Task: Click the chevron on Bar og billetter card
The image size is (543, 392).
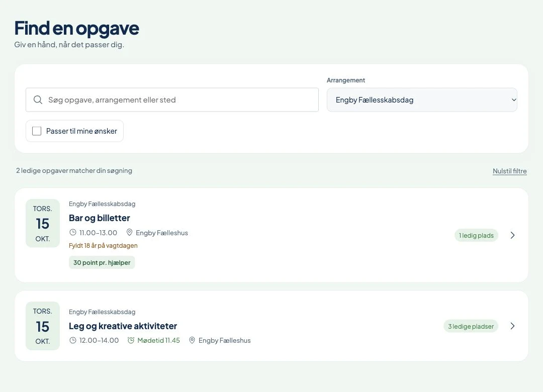Action: [x=512, y=235]
